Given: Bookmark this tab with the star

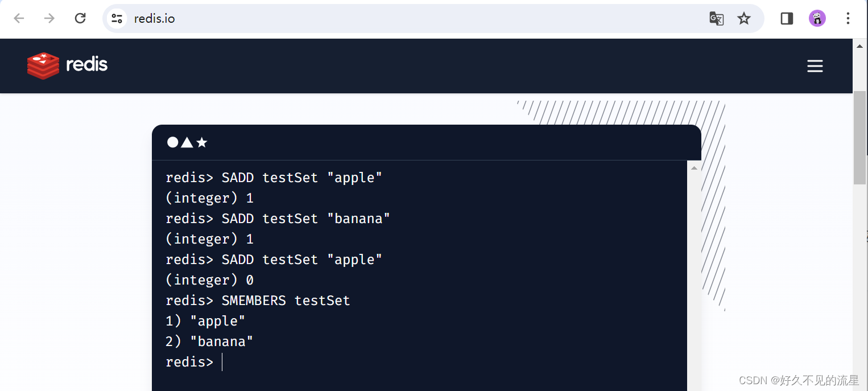Looking at the screenshot, I should click(x=744, y=19).
